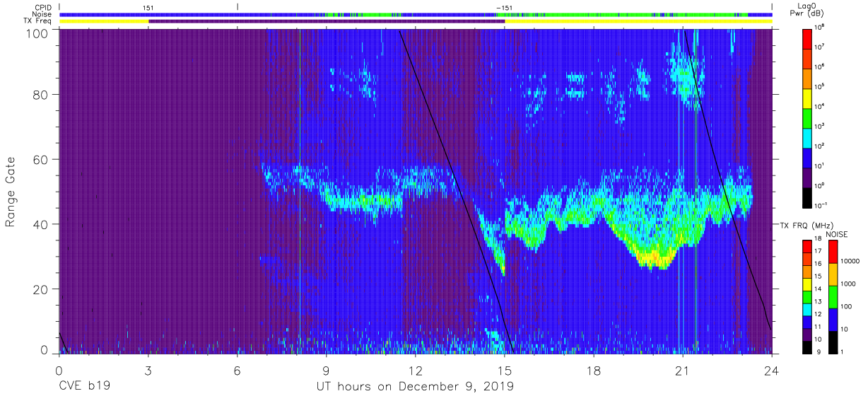The height and width of the screenshot is (401, 868).
Task: Click the purple span of the TX Freq bar
Action: (327, 21)
